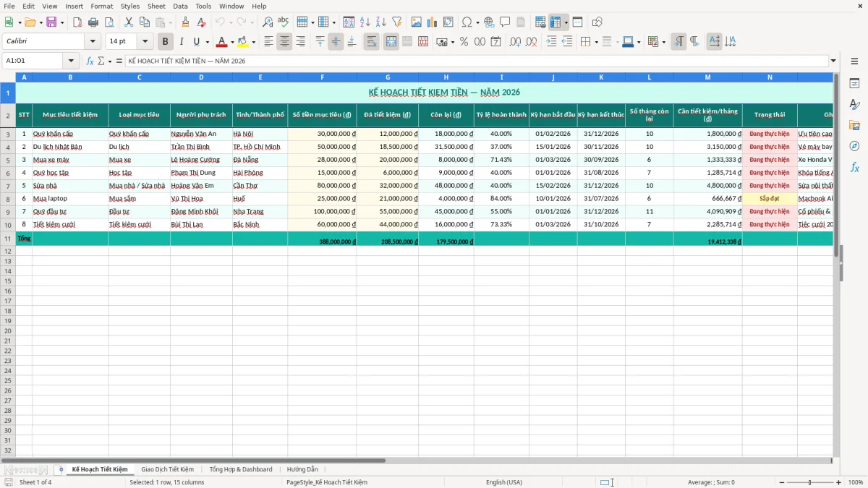Open the sidebar Gallery panel
Screen dimensions: 868x488
[x=854, y=125]
